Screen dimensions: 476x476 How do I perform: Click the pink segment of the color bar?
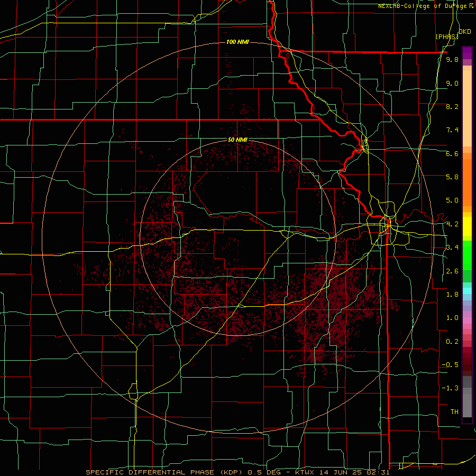click(467, 320)
